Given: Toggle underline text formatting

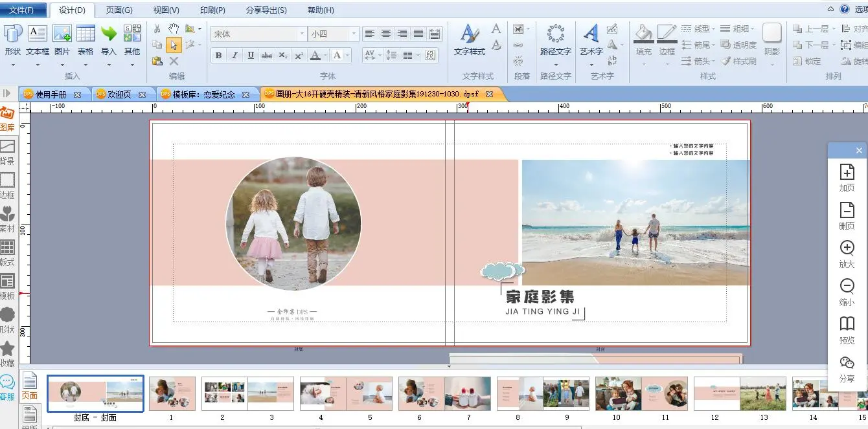Looking at the screenshot, I should pyautogui.click(x=251, y=56).
